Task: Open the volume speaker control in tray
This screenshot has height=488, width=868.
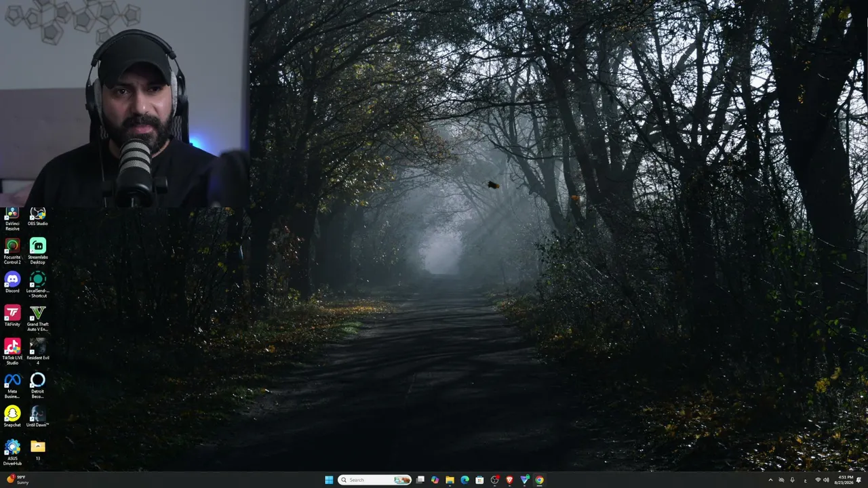Action: click(x=827, y=480)
